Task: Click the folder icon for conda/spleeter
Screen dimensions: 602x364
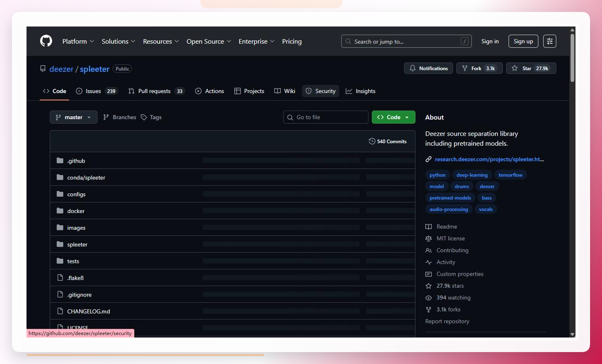Action: point(60,177)
